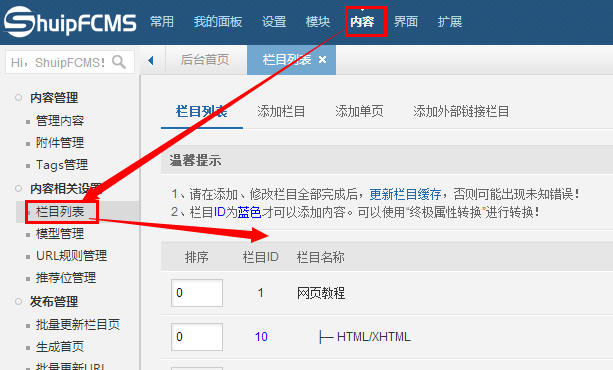Select the 栏目列表 sub-tab in content area
The image size is (613, 370).
[202, 112]
